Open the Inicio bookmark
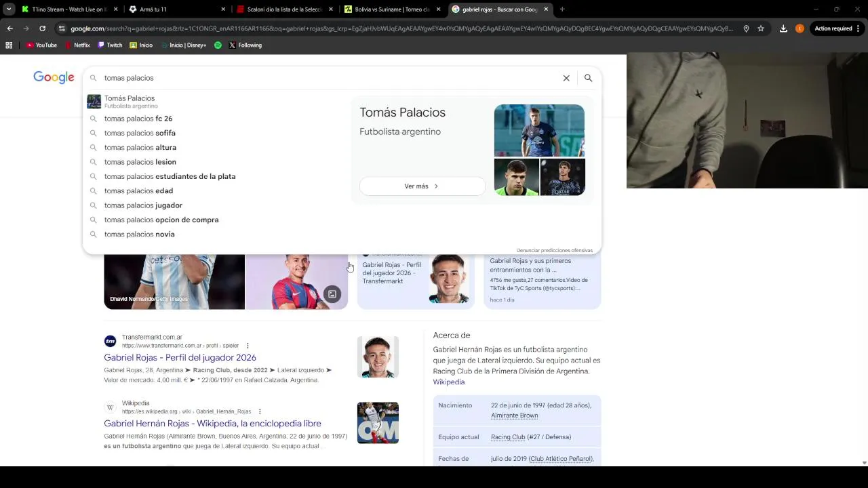This screenshot has height=488, width=868. point(141,45)
